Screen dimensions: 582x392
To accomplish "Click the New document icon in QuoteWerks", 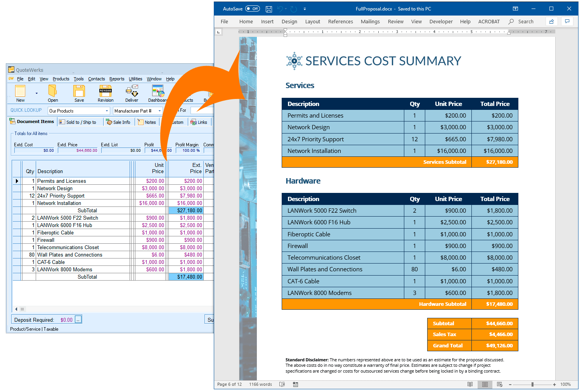I will point(20,91).
